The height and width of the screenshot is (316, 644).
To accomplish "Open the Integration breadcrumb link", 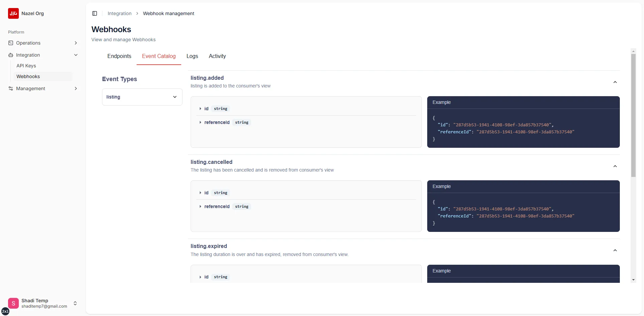I will pos(119,13).
